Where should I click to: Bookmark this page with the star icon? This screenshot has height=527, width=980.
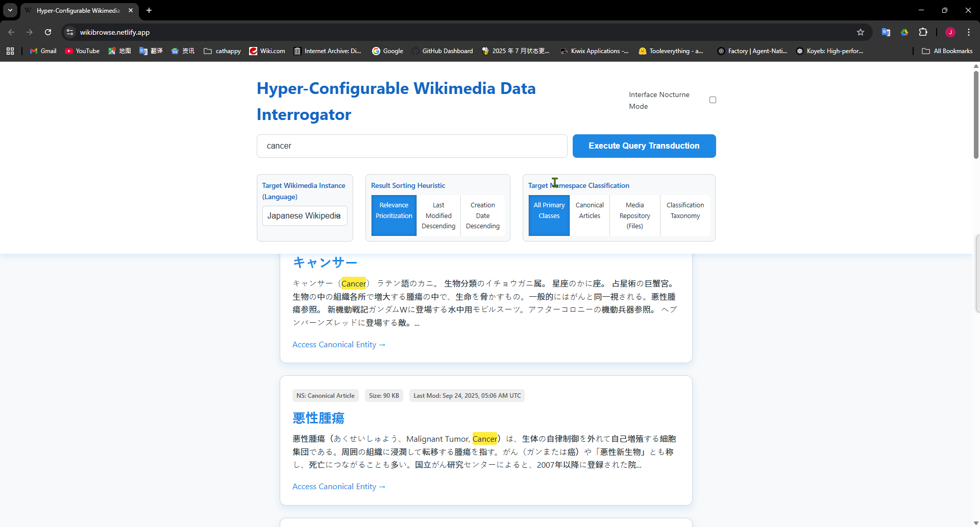861,32
